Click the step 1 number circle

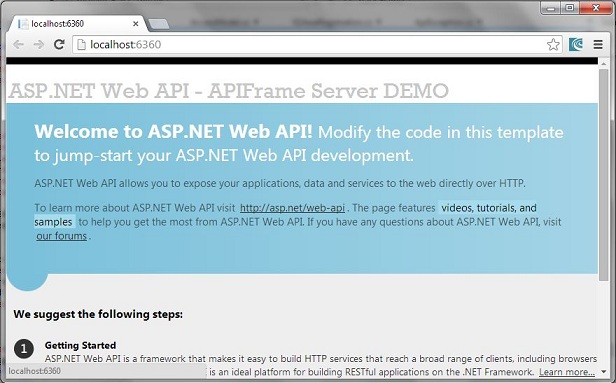(24, 348)
